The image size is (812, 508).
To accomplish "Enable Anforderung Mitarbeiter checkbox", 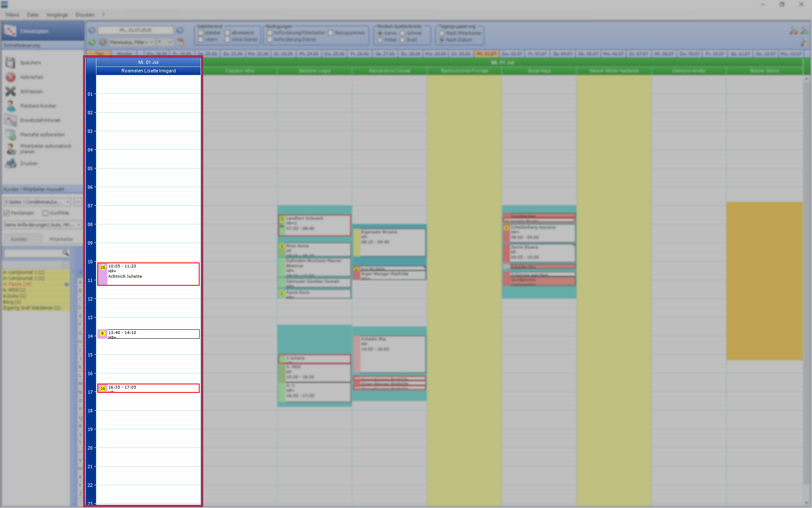I will click(269, 33).
